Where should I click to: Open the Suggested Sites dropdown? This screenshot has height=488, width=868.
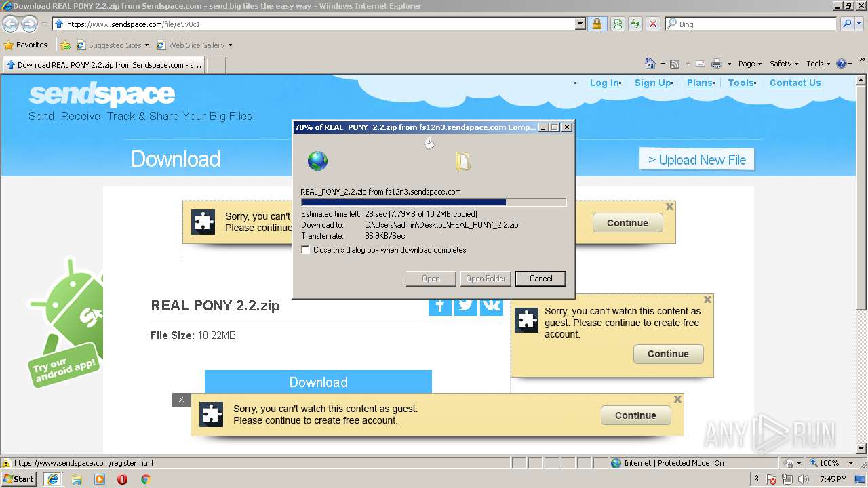pos(146,45)
